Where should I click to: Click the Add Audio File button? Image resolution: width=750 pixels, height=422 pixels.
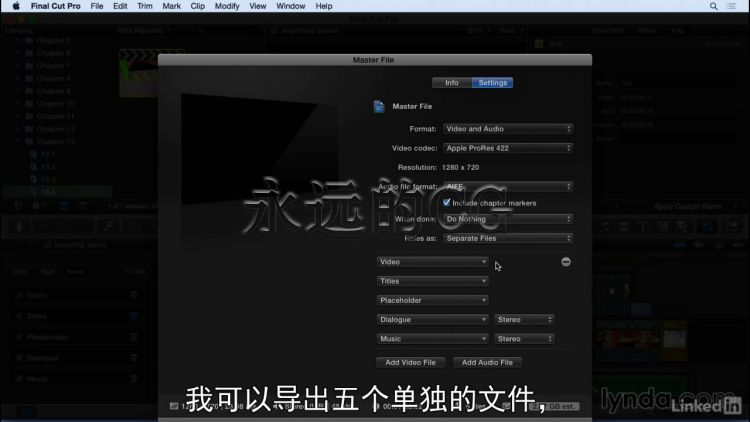487,362
